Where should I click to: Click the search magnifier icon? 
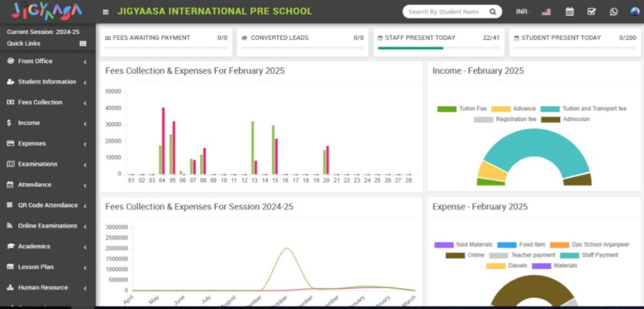click(493, 11)
